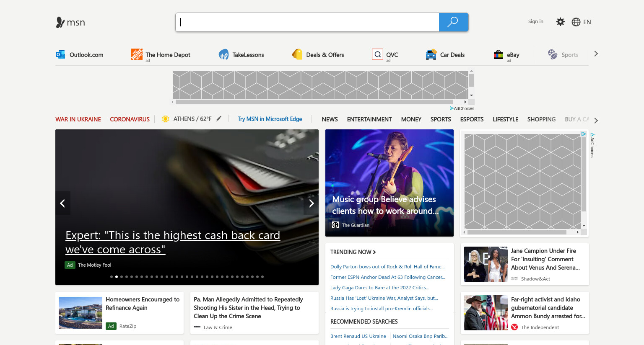Click The Guardian source logo icon
Screen dimensions: 644x345
(x=335, y=225)
